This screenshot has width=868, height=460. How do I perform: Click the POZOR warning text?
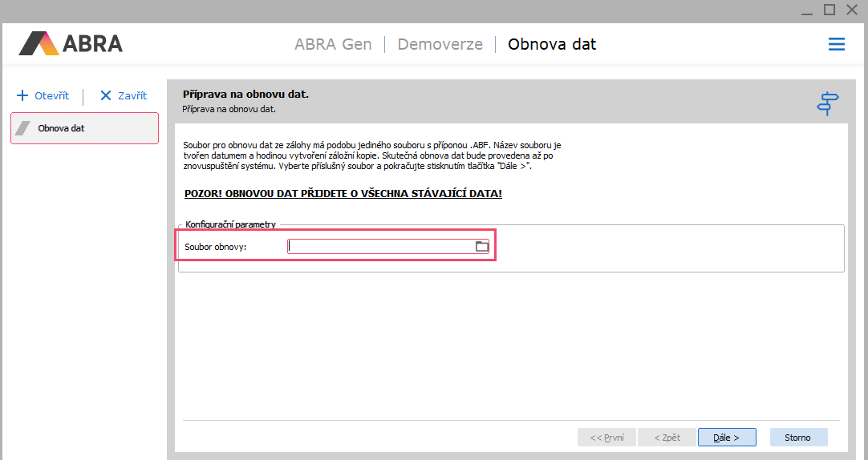coord(343,194)
